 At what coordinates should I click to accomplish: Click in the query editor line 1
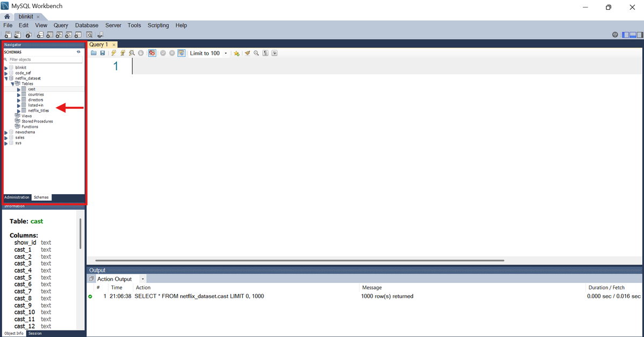coord(386,67)
